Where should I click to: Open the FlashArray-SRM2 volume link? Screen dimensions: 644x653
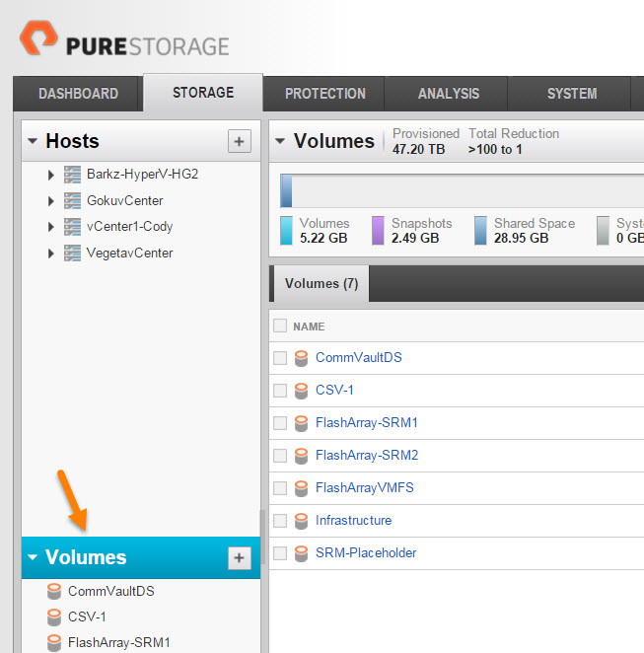pos(367,455)
